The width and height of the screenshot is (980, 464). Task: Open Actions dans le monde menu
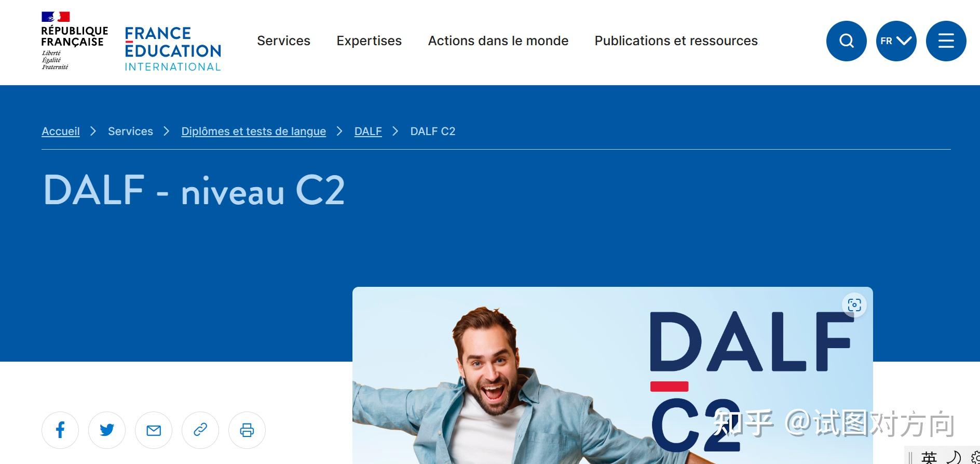pyautogui.click(x=498, y=41)
